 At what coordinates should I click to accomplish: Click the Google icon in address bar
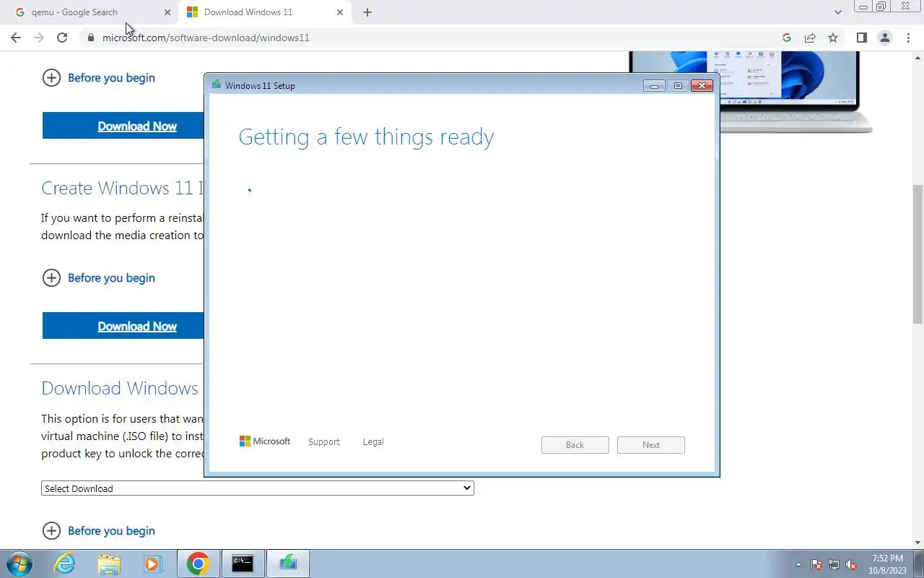coord(787,38)
